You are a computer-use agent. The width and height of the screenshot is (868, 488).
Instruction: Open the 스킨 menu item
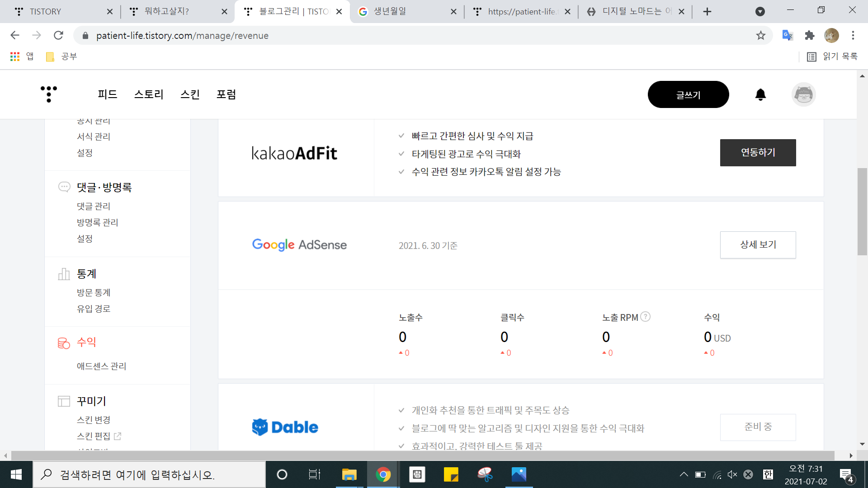190,94
